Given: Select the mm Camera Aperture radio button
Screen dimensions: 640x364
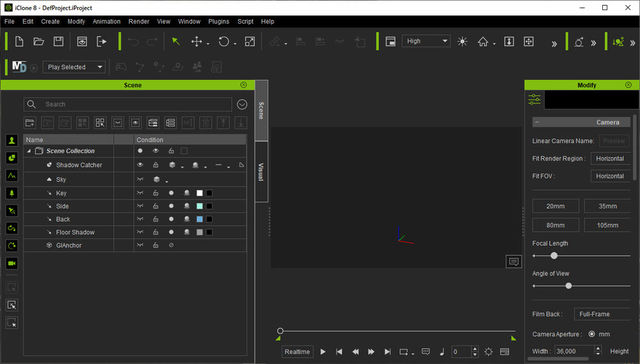Looking at the screenshot, I should click(591, 334).
